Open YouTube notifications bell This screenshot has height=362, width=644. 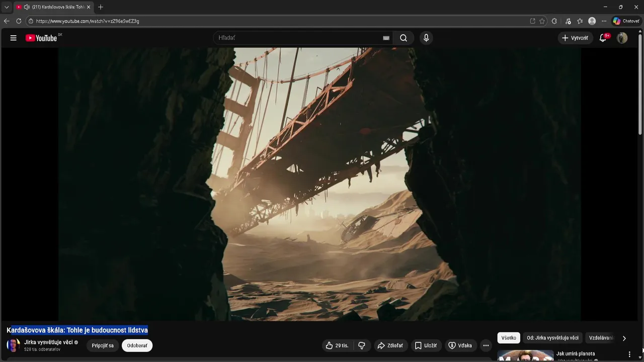(603, 38)
